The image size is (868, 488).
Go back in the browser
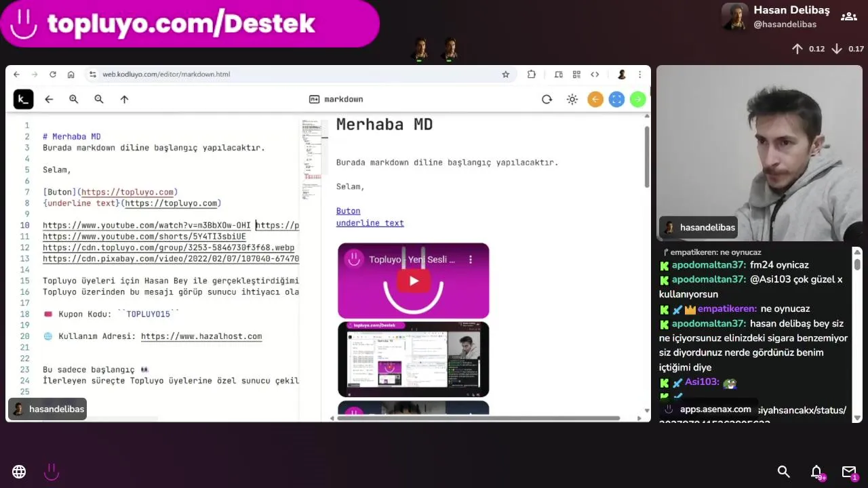pos(17,75)
